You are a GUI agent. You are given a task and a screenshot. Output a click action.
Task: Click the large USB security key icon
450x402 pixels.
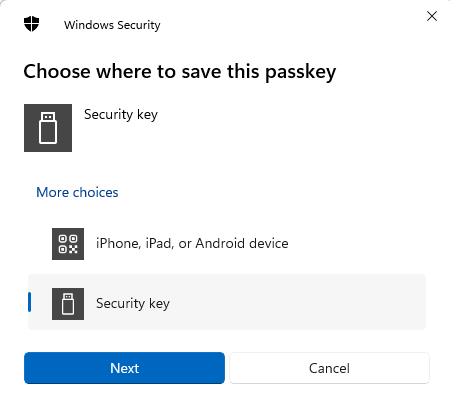[x=48, y=128]
